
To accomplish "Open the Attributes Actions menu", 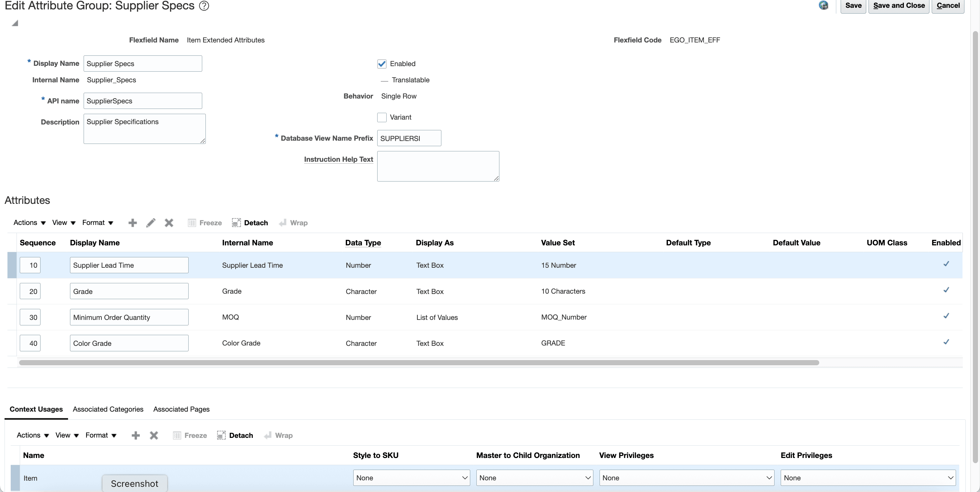I will point(30,223).
